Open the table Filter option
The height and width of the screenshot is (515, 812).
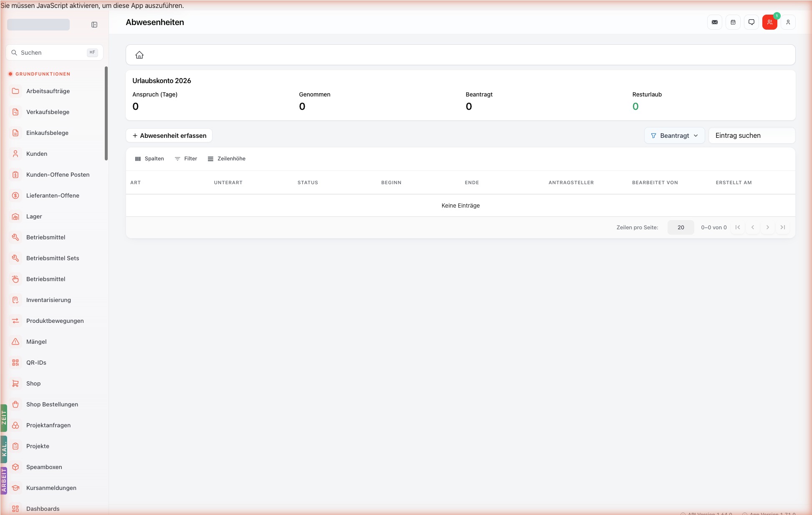[x=186, y=159]
